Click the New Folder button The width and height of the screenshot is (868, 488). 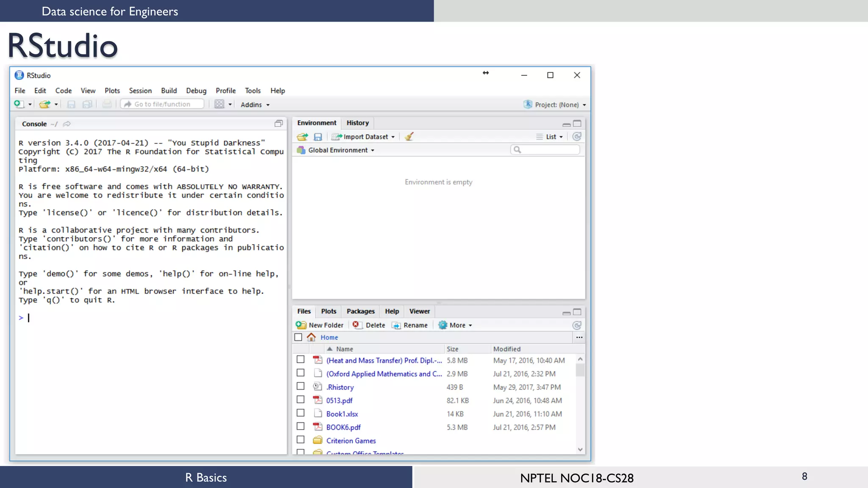tap(320, 325)
